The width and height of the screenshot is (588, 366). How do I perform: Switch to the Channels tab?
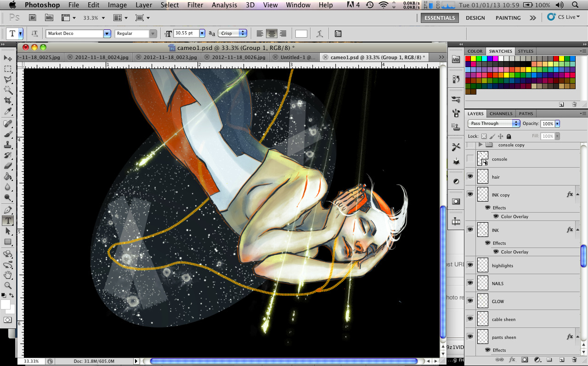coord(501,113)
